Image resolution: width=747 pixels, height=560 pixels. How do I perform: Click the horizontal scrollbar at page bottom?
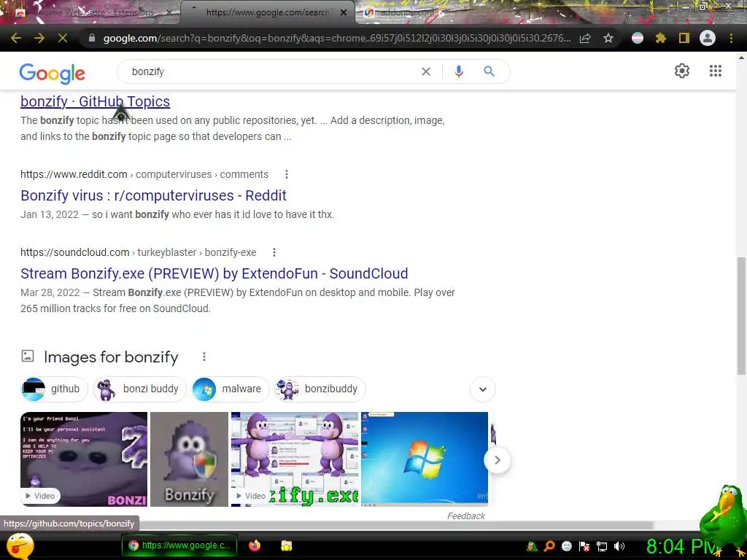point(395,525)
